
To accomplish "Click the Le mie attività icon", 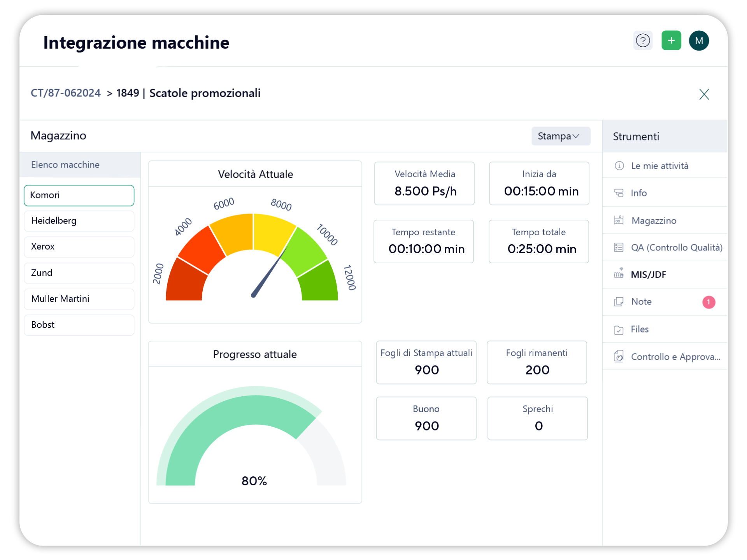I will [x=619, y=166].
